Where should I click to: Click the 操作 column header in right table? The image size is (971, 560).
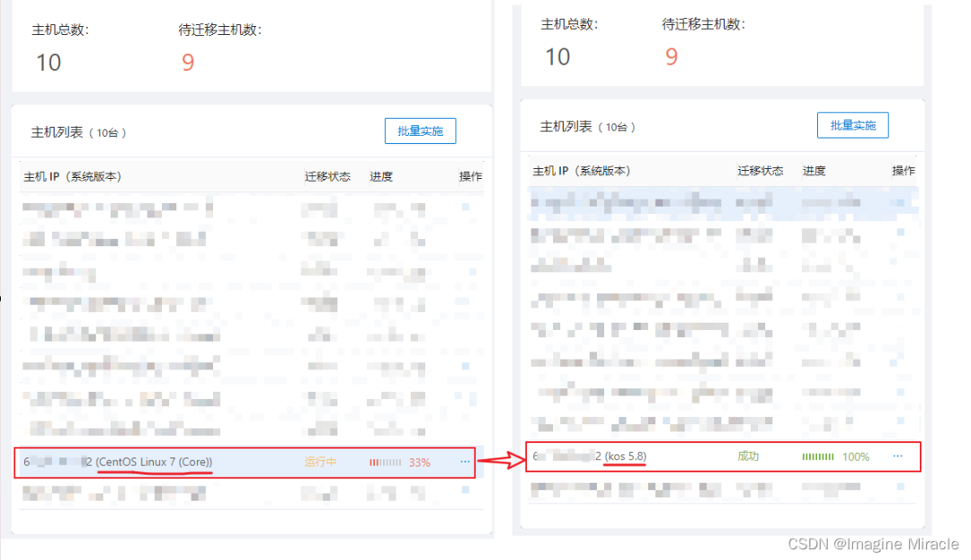click(x=903, y=171)
